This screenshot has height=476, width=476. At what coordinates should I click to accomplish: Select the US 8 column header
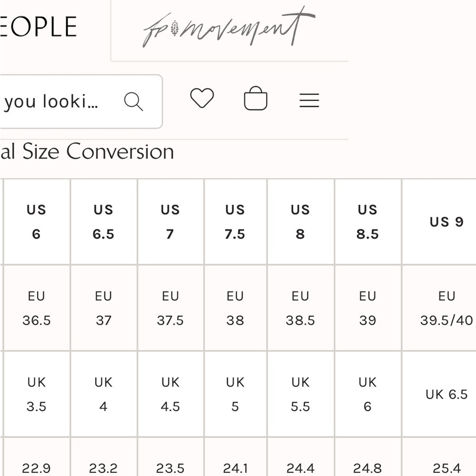click(300, 222)
